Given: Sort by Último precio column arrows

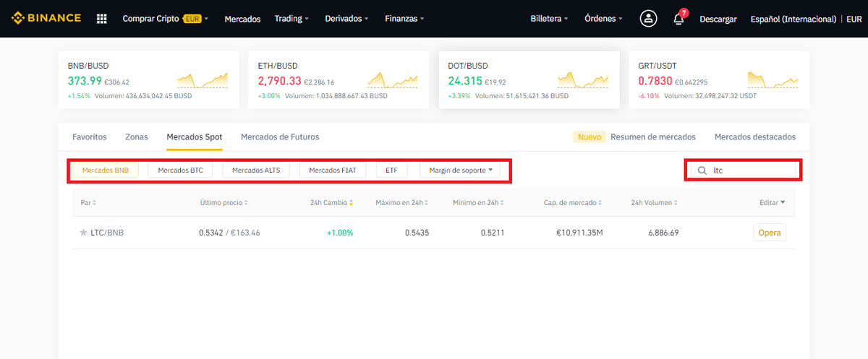Looking at the screenshot, I should [x=245, y=203].
